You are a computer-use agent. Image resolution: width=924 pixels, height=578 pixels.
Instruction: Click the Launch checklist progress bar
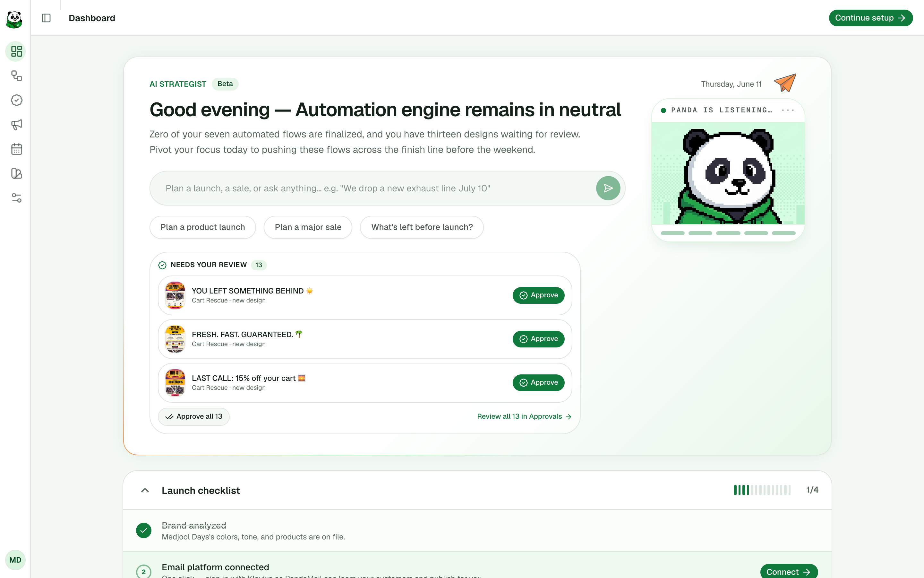pos(762,490)
